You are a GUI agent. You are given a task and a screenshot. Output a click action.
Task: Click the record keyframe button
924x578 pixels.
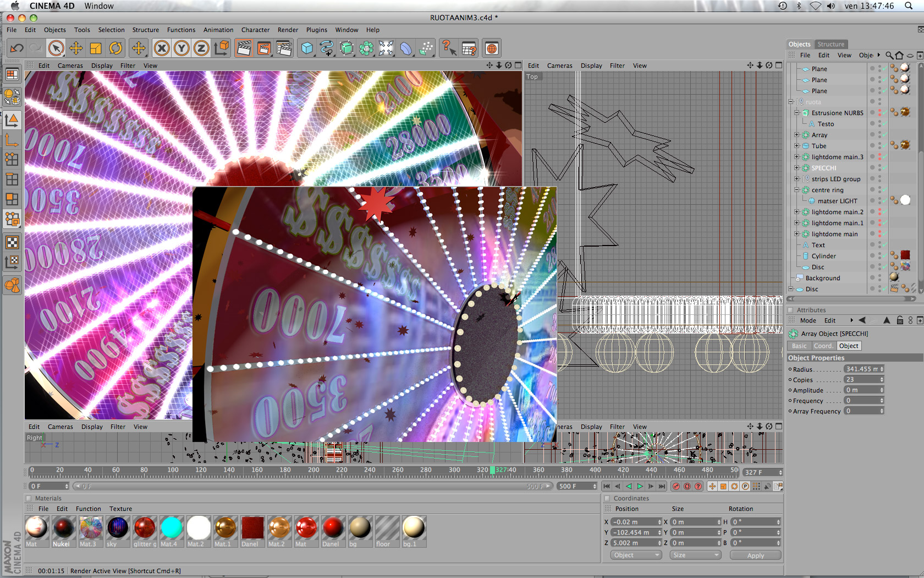pyautogui.click(x=676, y=486)
